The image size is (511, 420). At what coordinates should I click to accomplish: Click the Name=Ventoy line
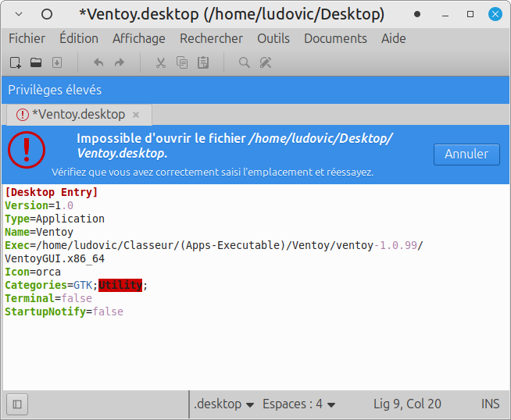(x=39, y=232)
